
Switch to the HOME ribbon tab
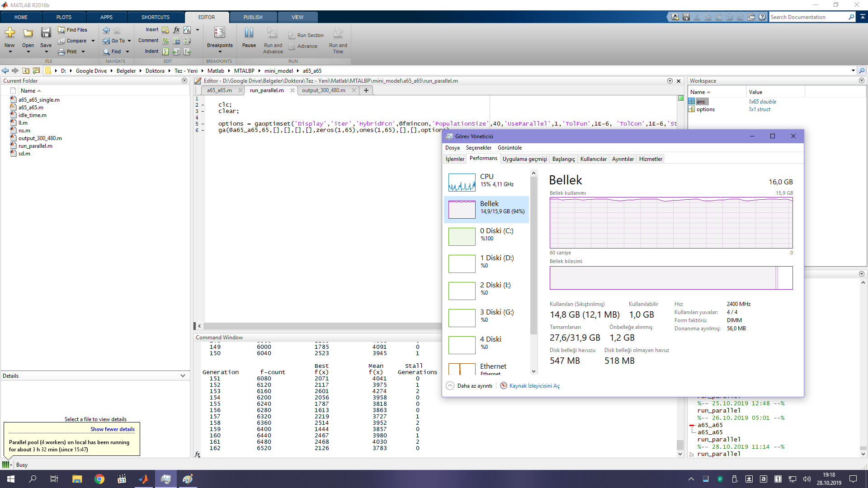point(21,17)
